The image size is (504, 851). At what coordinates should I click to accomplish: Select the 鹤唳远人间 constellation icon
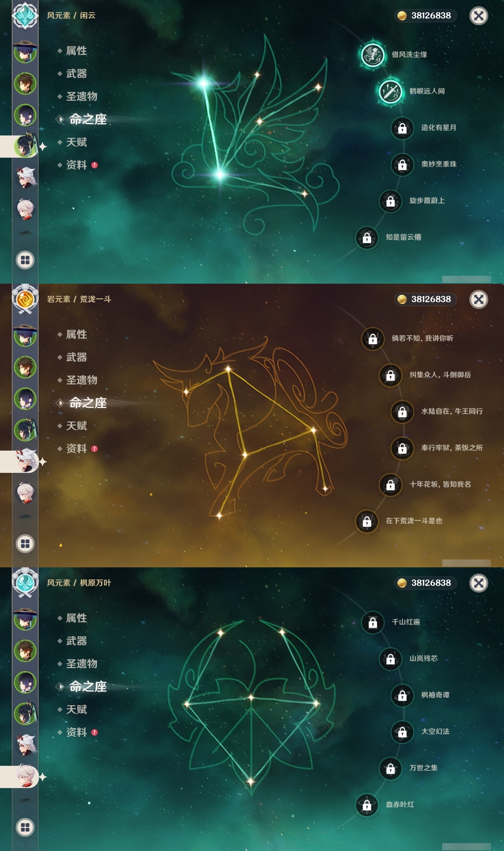click(390, 91)
